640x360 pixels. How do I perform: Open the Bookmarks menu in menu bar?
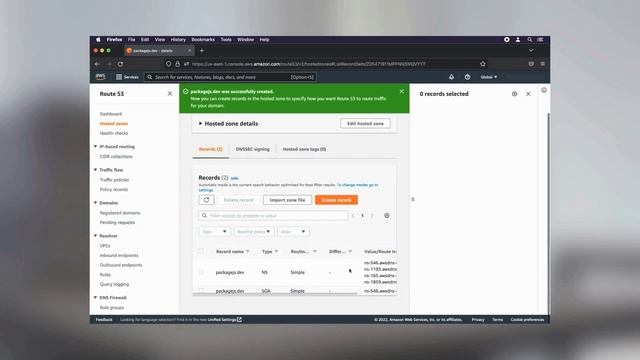pyautogui.click(x=203, y=40)
